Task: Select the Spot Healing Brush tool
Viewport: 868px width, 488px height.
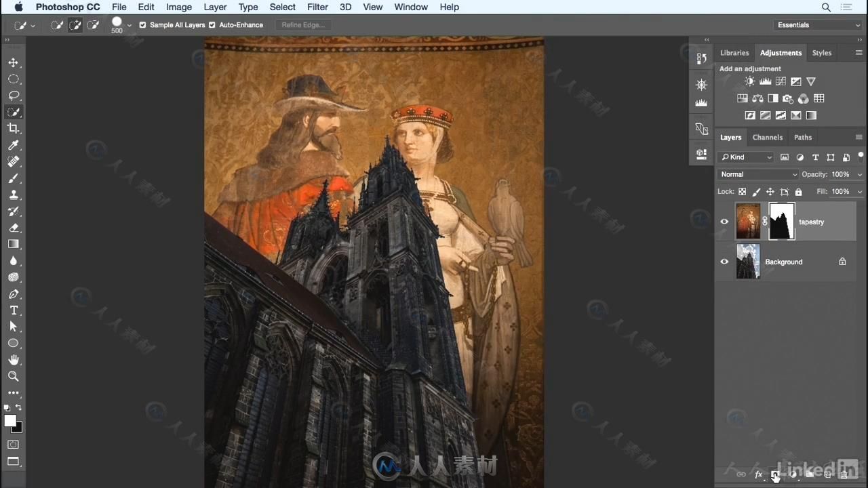Action: [13, 161]
